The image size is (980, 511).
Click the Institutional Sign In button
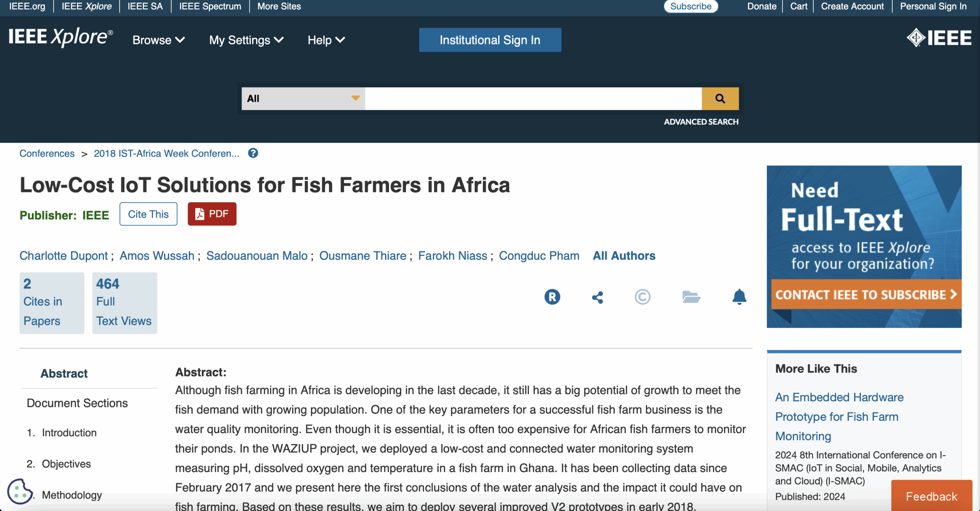490,40
